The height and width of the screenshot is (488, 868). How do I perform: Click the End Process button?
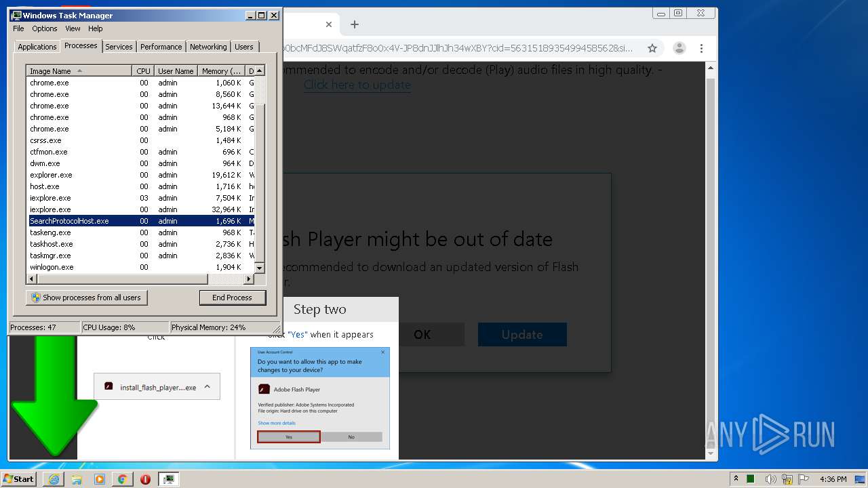coord(233,298)
